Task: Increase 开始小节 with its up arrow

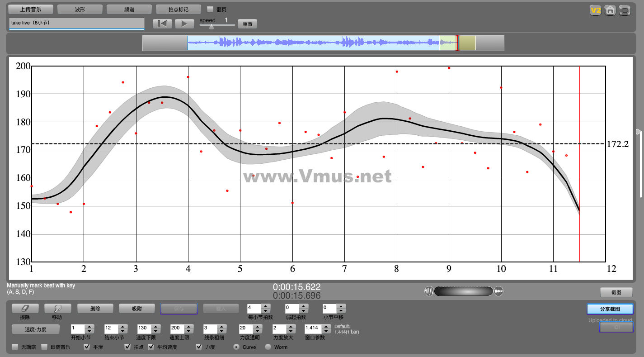Action: coord(89,326)
